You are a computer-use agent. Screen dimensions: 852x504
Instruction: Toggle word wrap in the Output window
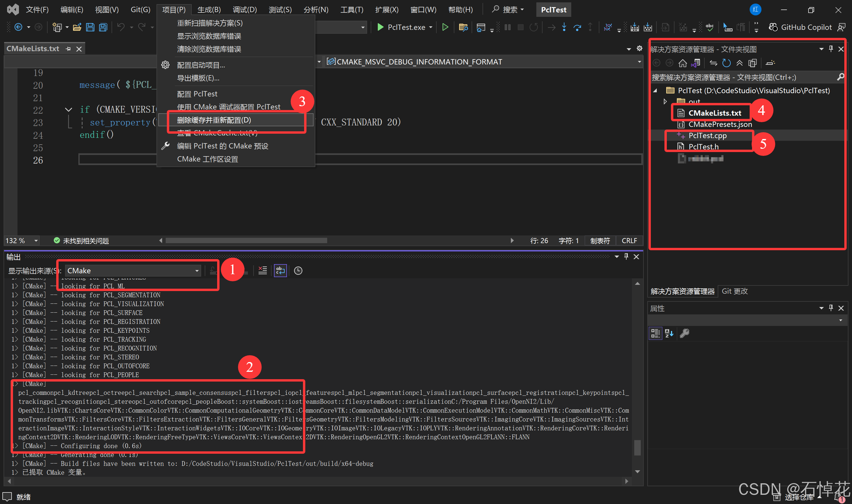click(x=280, y=270)
